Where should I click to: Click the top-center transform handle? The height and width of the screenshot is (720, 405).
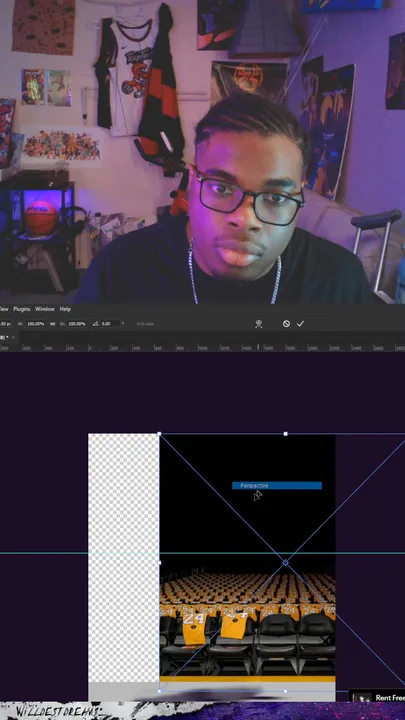(x=286, y=433)
